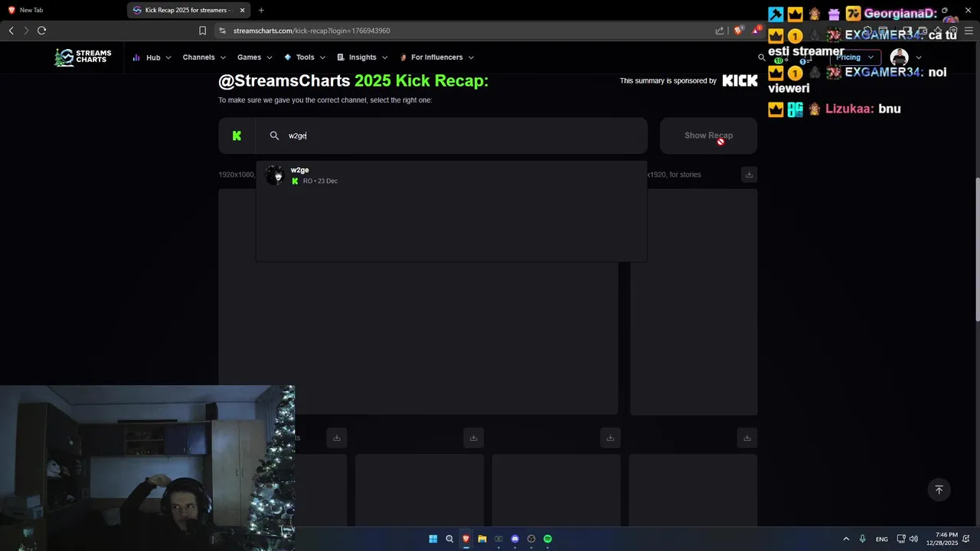The width and height of the screenshot is (980, 551).
Task: Click the ENG language indicator
Action: [882, 539]
